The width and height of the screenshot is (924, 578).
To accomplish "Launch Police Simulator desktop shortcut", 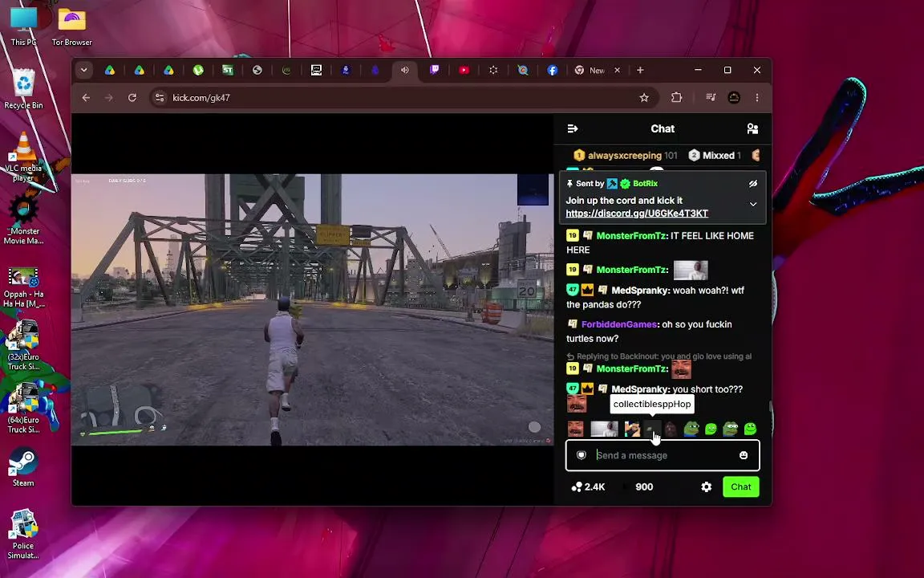I will [23, 534].
